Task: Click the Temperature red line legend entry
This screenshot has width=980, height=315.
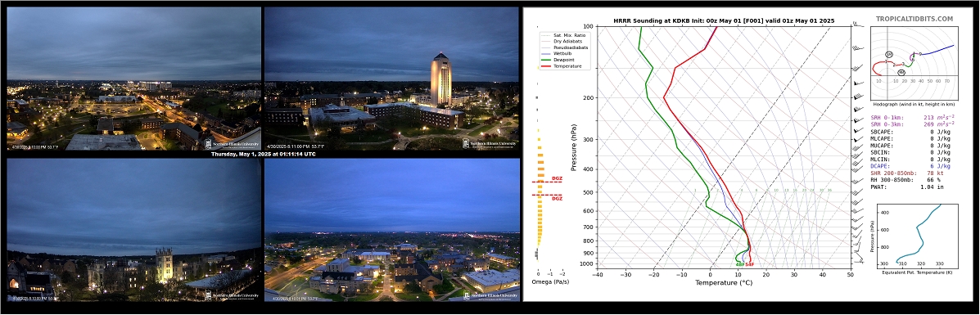Action: click(567, 65)
